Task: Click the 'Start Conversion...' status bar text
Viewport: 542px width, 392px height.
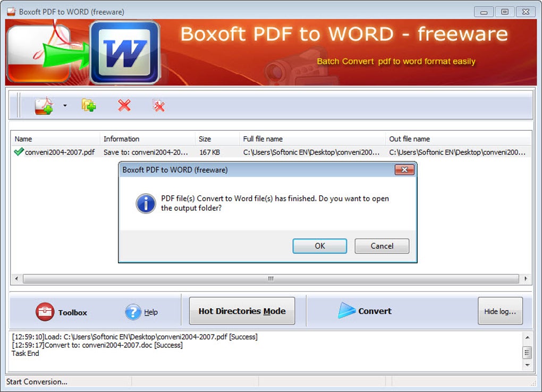Action: coord(37,381)
